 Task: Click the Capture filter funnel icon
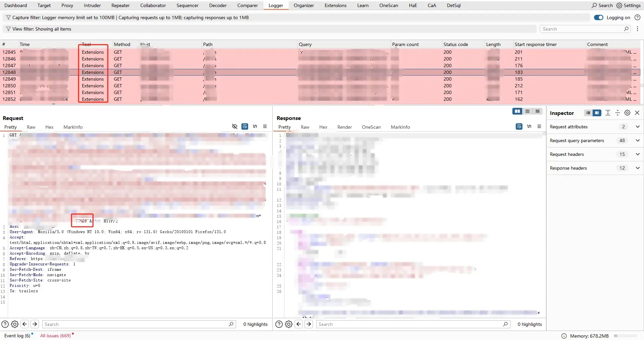click(8, 17)
